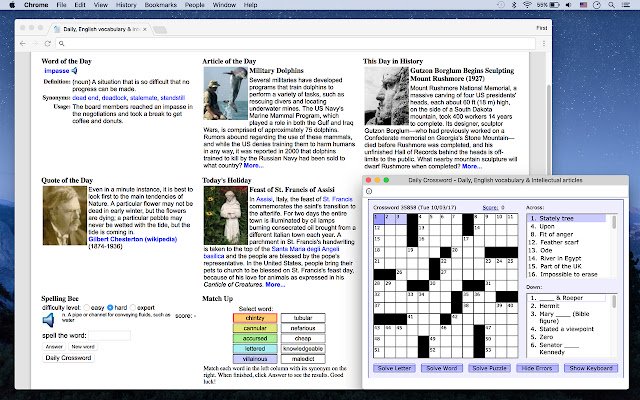The width and height of the screenshot is (640, 400).
Task: Open More link of Military Dolphins article
Action: [253, 165]
